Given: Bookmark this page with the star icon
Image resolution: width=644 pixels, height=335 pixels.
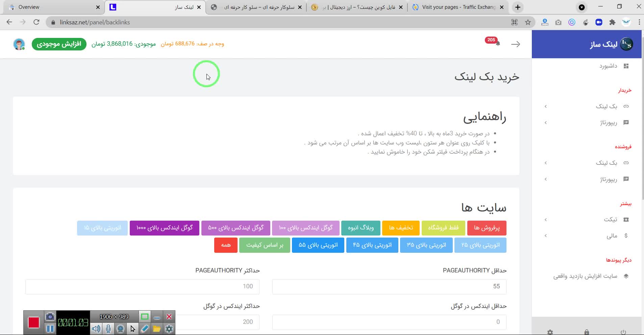Looking at the screenshot, I should point(528,22).
